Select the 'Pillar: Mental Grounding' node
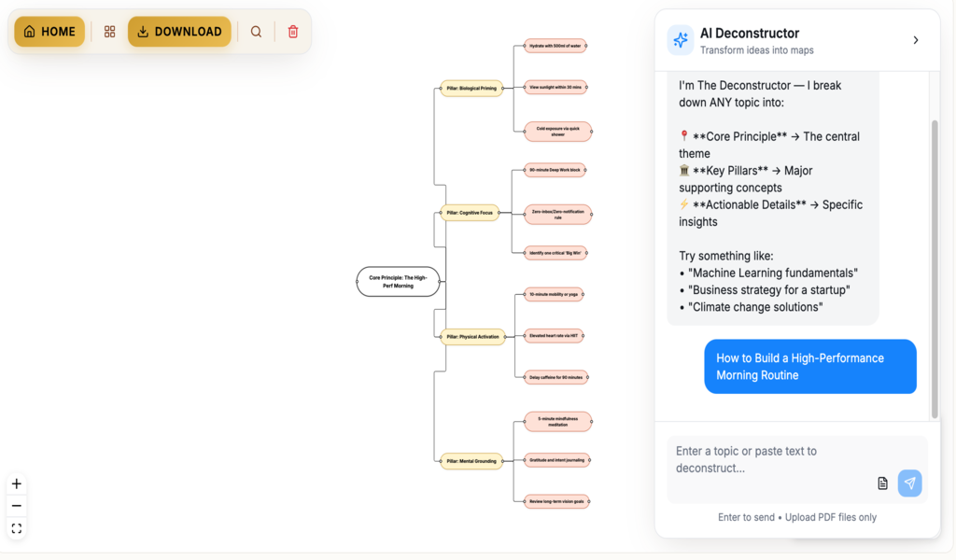This screenshot has width=956, height=560. pos(471,461)
